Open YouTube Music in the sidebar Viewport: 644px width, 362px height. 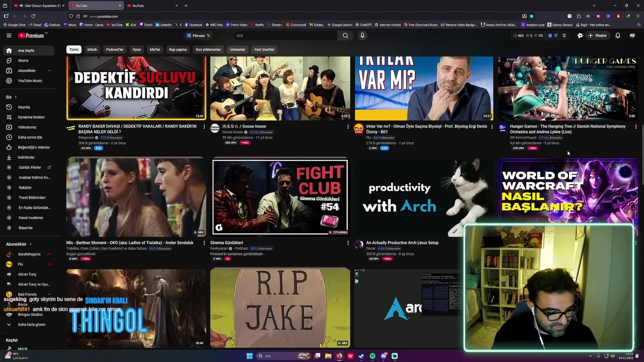point(28,80)
